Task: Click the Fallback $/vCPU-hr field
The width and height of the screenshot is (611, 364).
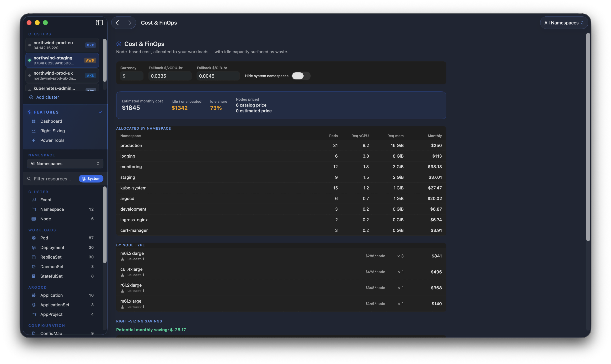Action: coord(170,76)
